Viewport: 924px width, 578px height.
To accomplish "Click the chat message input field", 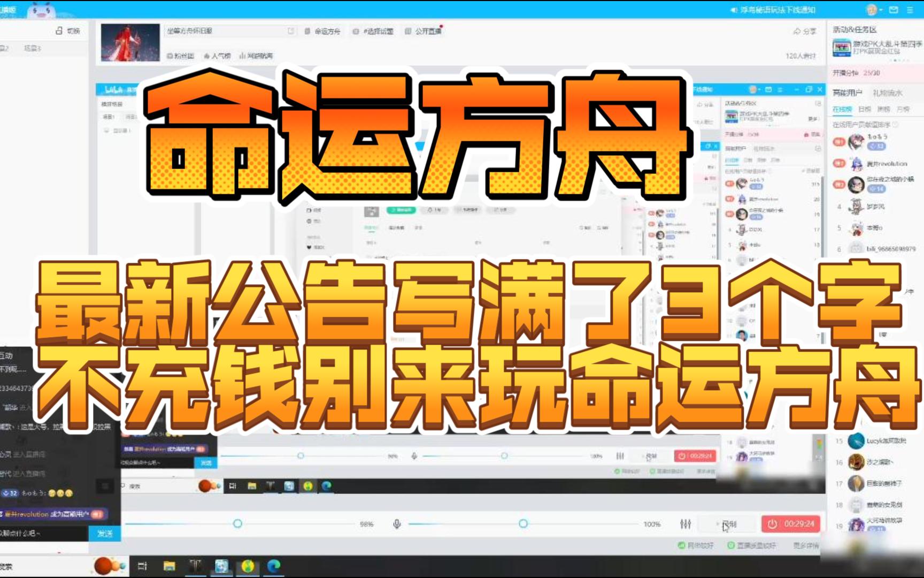I will (x=43, y=534).
